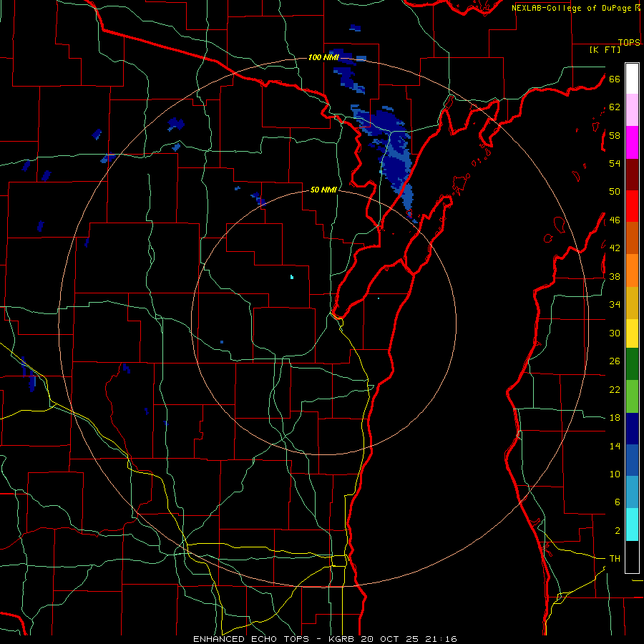Screen dimensions: 644x644
Task: Click the 20 OCT 25 date text
Action: pos(389,639)
